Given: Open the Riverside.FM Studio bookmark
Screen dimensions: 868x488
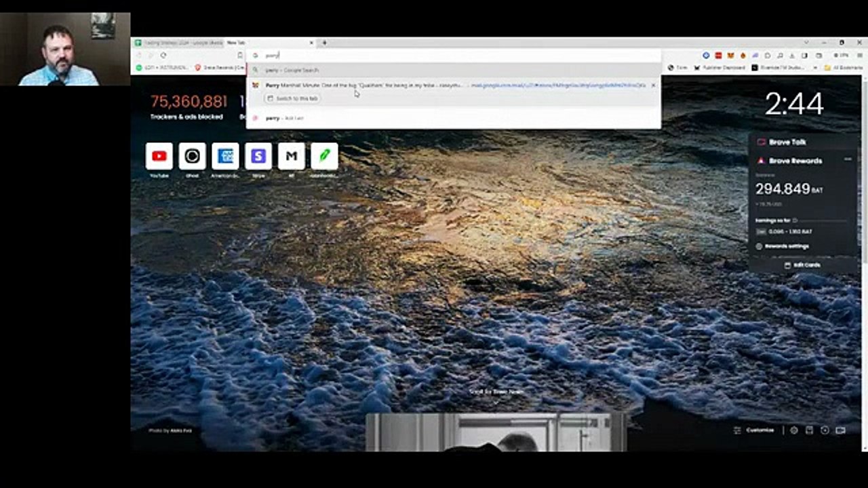Looking at the screenshot, I should pos(778,68).
